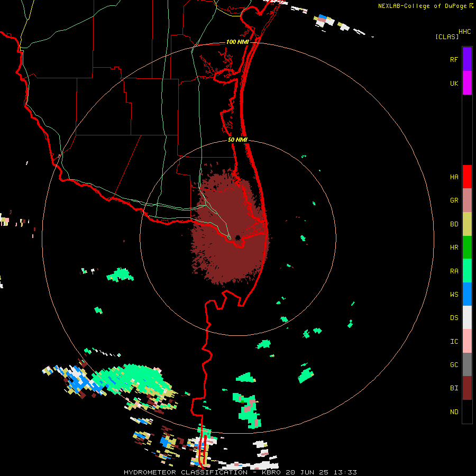Click the magenta UK legend color swatch
Screen dimensions: 476x476
(x=467, y=83)
